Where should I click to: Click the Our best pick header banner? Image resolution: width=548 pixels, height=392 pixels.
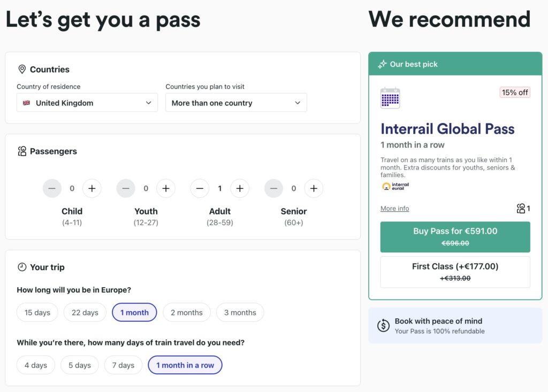point(455,64)
